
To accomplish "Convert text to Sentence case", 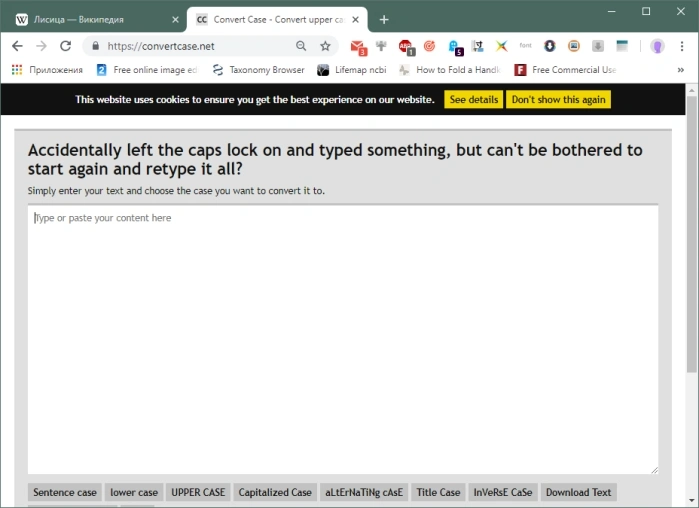I will point(65,492).
